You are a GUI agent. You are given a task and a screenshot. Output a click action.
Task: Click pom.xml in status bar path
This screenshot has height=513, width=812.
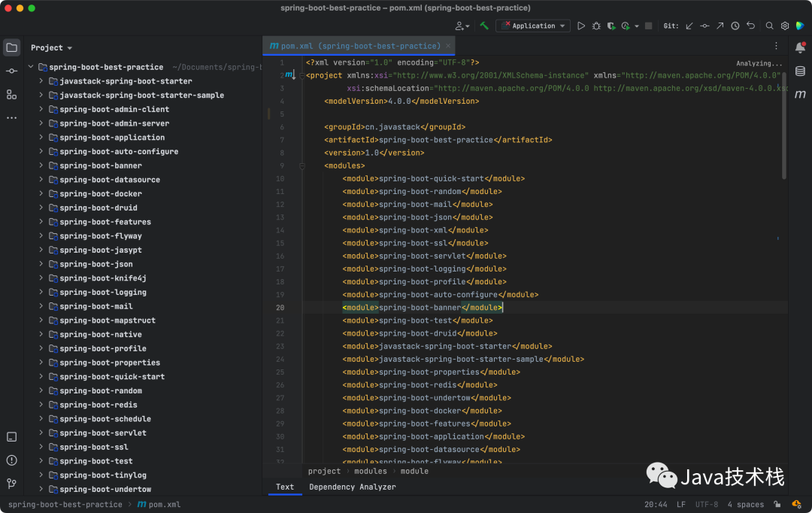(x=159, y=504)
